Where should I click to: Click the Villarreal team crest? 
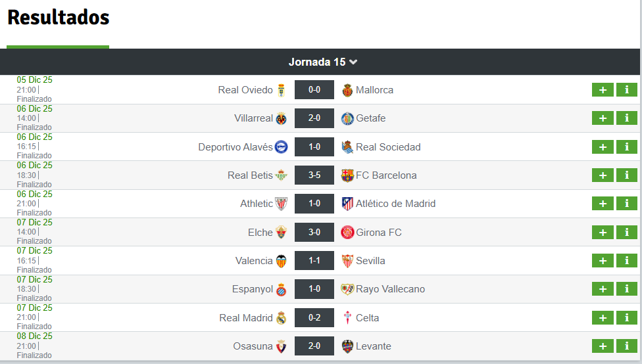click(x=281, y=118)
